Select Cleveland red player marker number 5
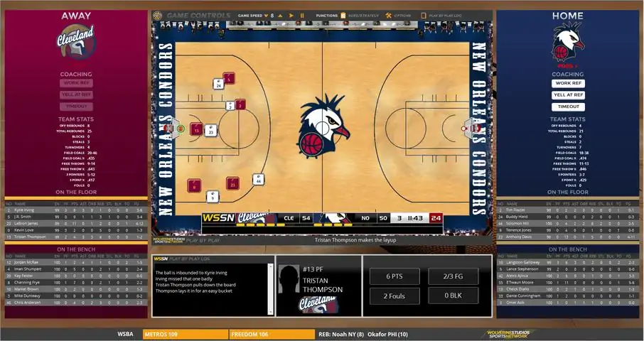 click(229, 78)
